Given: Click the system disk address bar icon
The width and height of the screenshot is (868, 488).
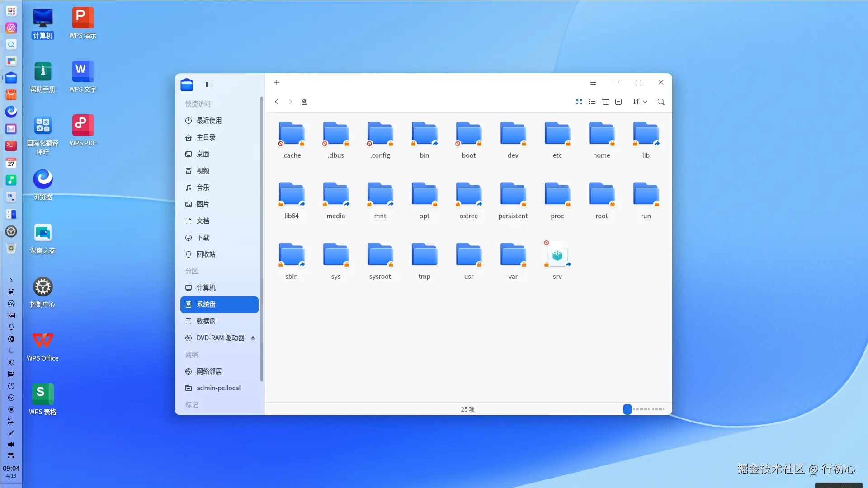Looking at the screenshot, I should coord(304,102).
